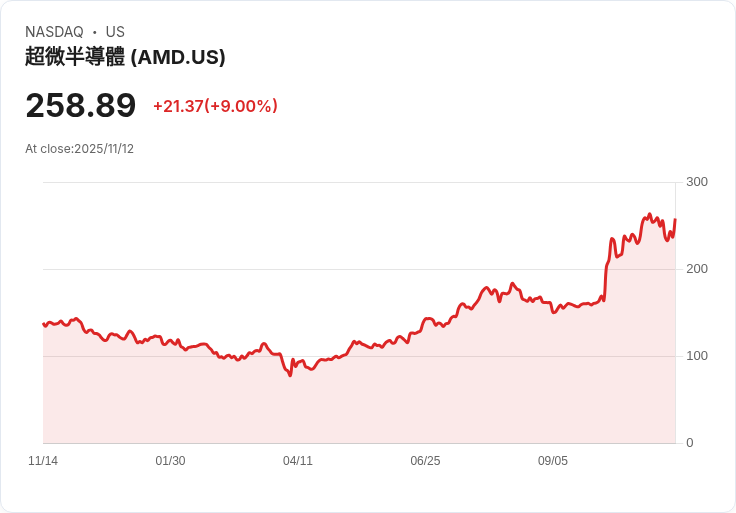Click the latest endpoint of the price line
This screenshot has height=513, width=736.
click(x=675, y=220)
